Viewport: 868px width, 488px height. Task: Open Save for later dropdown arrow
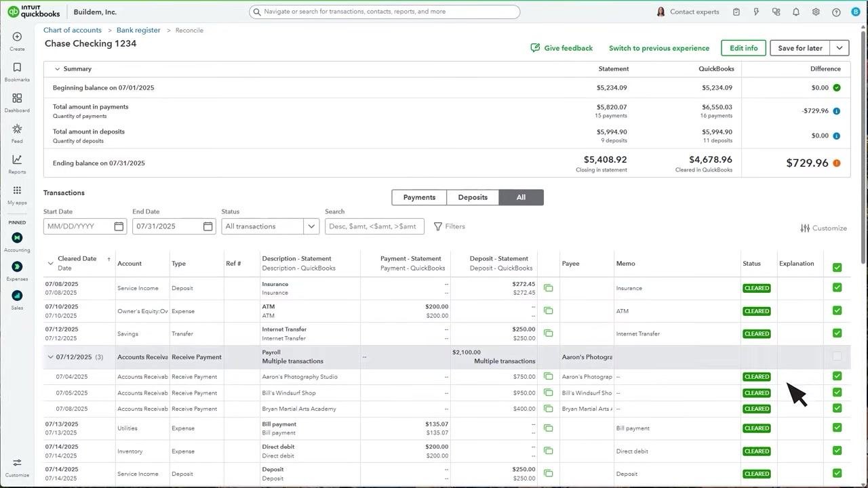pyautogui.click(x=840, y=48)
